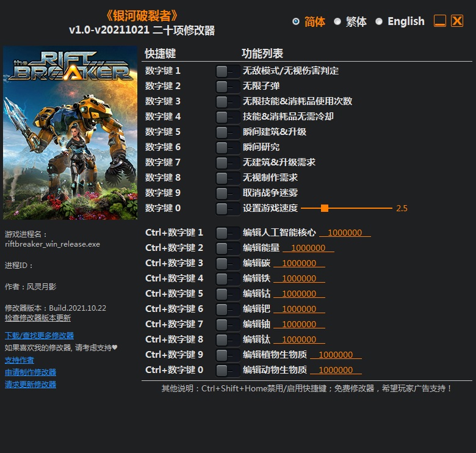Enable 无限子弹 toggle
This screenshot has height=453, width=476.
click(227, 86)
